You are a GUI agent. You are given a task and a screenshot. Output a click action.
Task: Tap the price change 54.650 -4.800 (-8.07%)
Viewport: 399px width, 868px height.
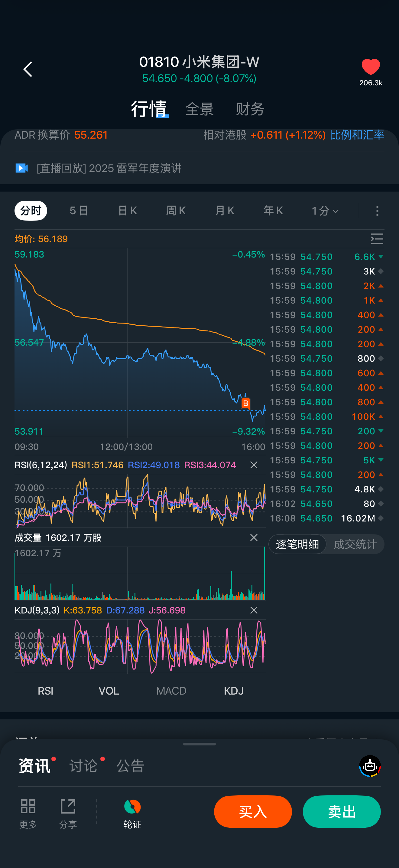coord(199,78)
